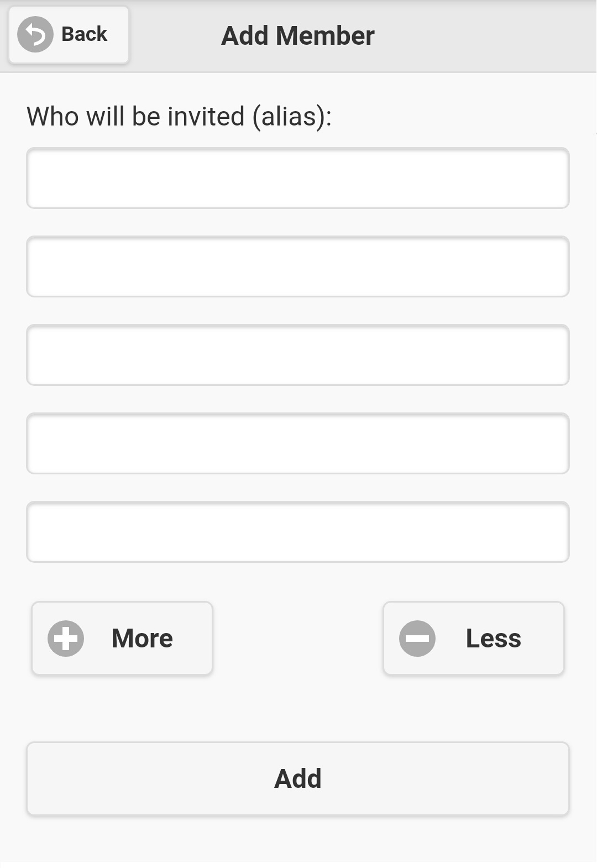Submit invites with the Add button
Viewport: 597px width, 868px height.
coord(298,778)
